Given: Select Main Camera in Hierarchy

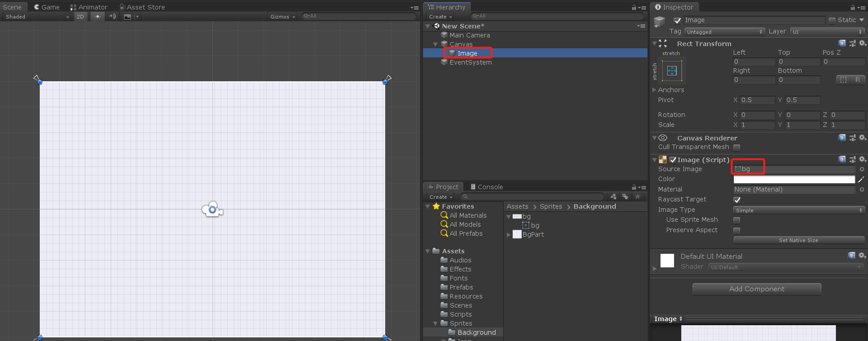Looking at the screenshot, I should click(x=469, y=35).
